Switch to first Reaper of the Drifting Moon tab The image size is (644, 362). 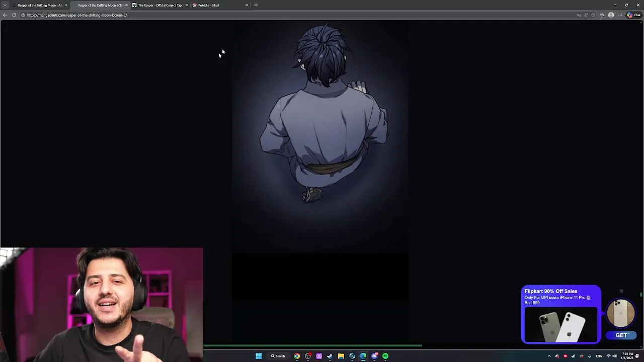(x=40, y=5)
